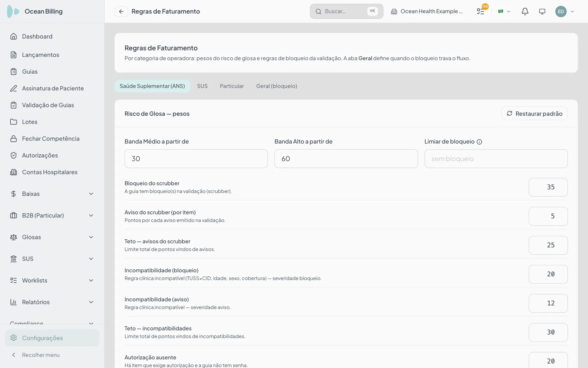Click the SUS bank icon
The height and width of the screenshot is (368, 588).
pos(14,259)
